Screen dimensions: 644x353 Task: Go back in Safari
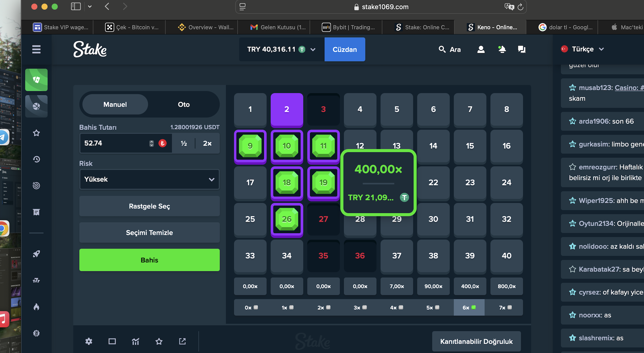tap(107, 7)
